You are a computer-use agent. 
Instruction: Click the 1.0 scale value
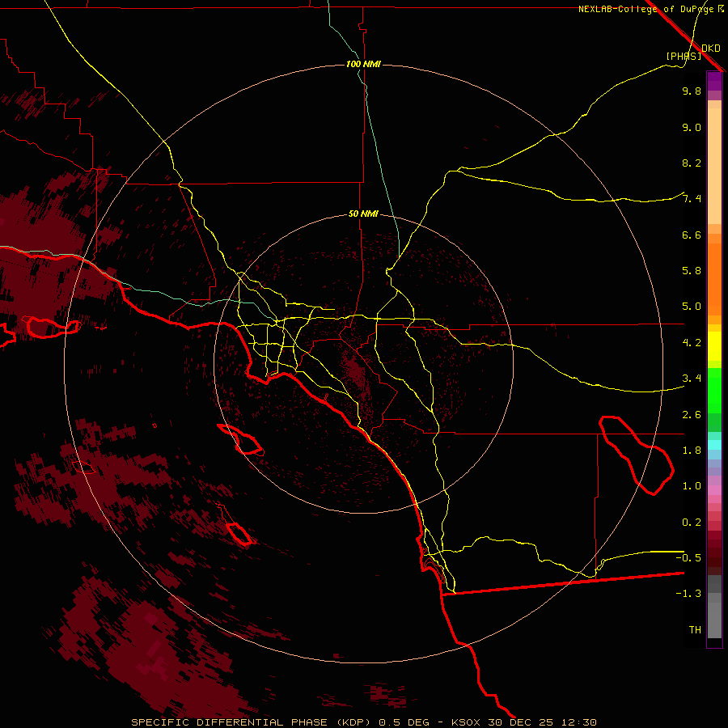pos(692,486)
